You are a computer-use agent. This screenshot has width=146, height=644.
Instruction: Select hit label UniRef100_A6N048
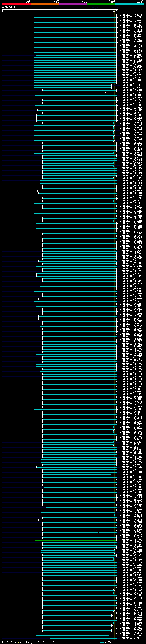131,72
